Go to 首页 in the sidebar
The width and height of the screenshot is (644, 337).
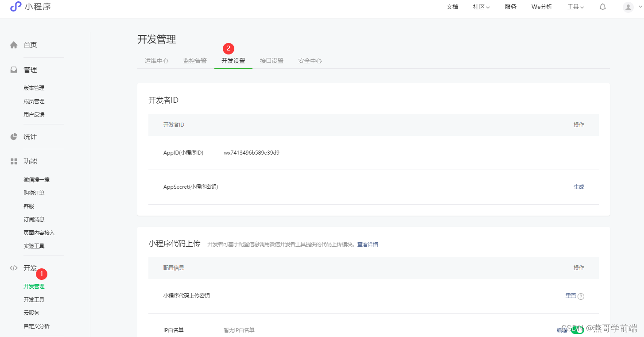pos(30,45)
